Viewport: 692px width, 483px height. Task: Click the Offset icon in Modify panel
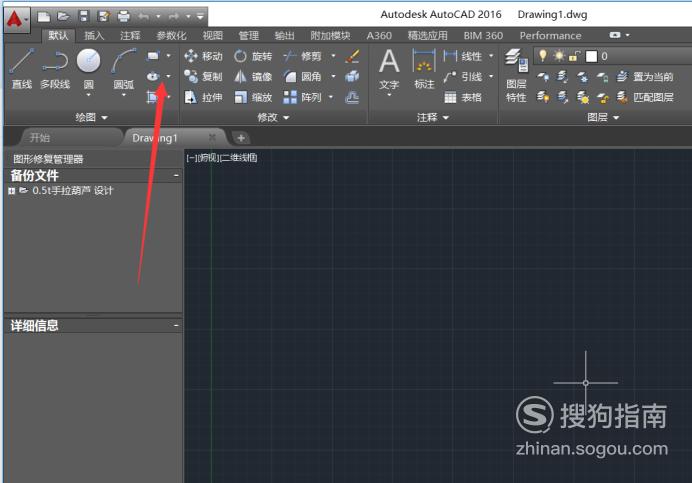click(352, 97)
